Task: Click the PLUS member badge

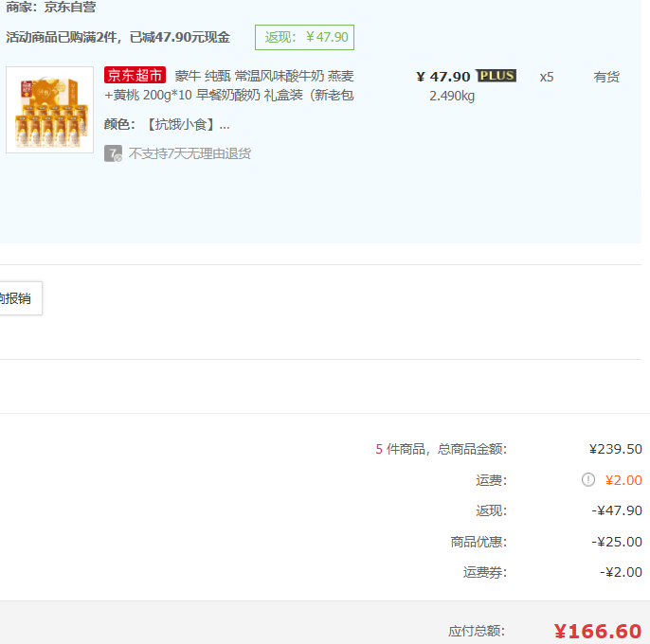Action: point(497,76)
